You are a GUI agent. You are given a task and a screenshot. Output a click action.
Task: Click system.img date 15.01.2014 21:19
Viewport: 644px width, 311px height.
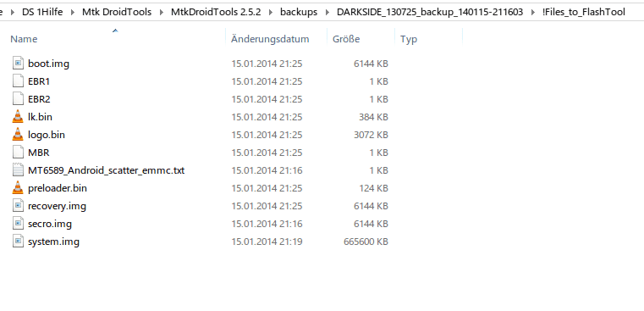pos(267,242)
